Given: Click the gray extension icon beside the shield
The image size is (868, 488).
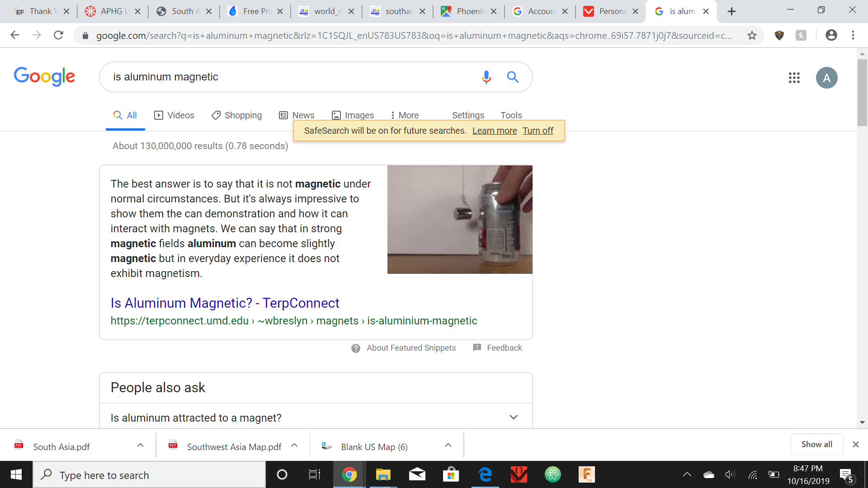Looking at the screenshot, I should 801,35.
